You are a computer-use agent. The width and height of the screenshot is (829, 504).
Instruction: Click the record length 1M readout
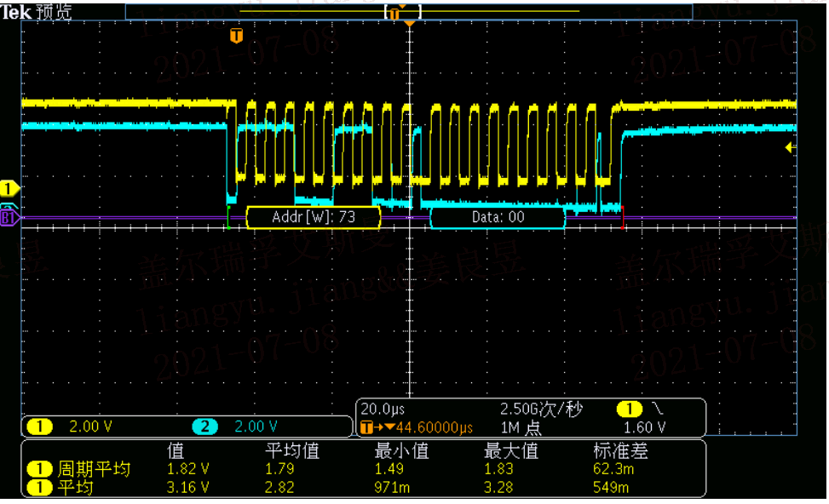(x=521, y=427)
